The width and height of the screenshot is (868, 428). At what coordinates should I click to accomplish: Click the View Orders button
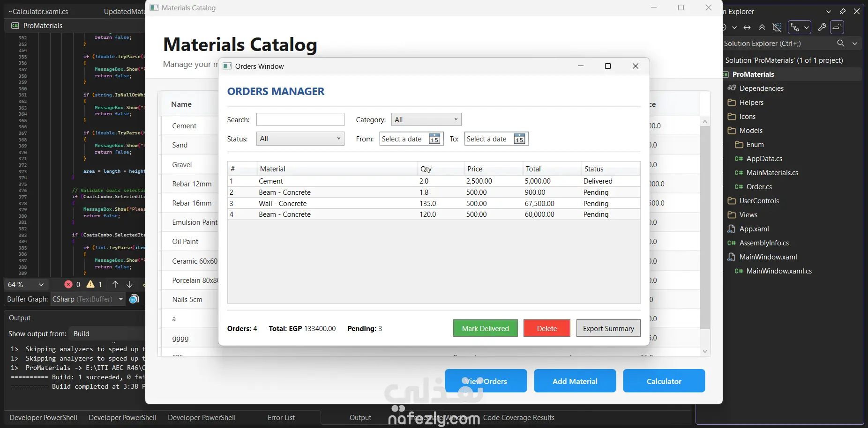pos(486,381)
